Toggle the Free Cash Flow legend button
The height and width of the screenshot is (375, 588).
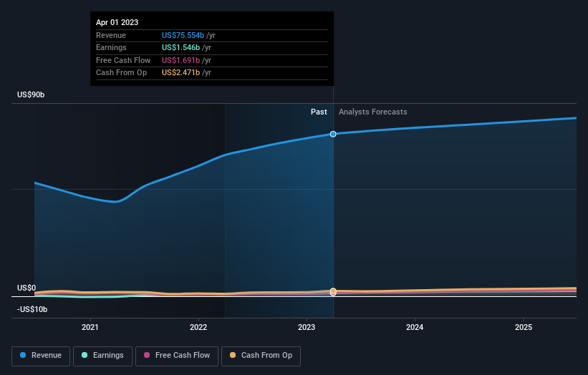(x=177, y=356)
